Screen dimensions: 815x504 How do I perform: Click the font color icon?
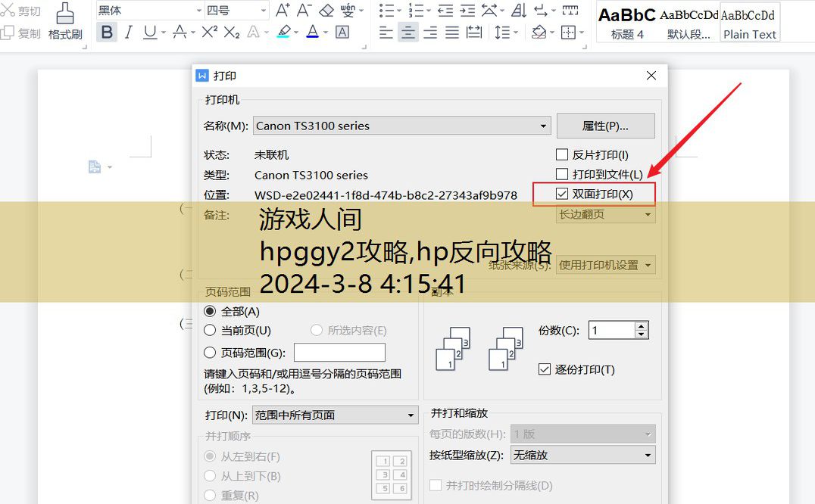click(x=312, y=33)
